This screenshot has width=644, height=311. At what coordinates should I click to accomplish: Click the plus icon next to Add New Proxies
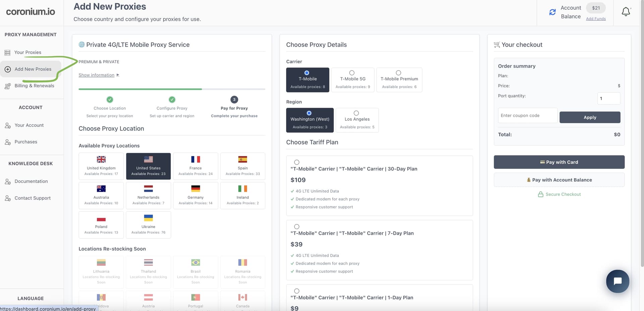7,69
